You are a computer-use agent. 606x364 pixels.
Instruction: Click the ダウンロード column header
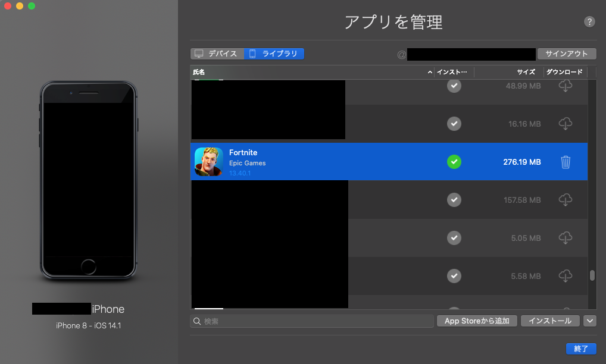pyautogui.click(x=564, y=72)
